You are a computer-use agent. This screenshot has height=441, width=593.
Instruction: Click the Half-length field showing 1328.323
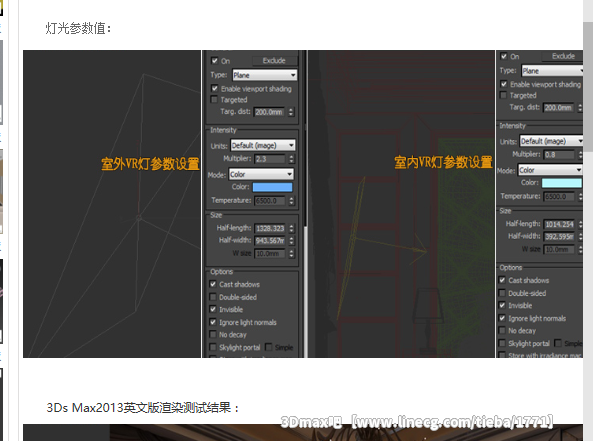[x=270, y=228]
